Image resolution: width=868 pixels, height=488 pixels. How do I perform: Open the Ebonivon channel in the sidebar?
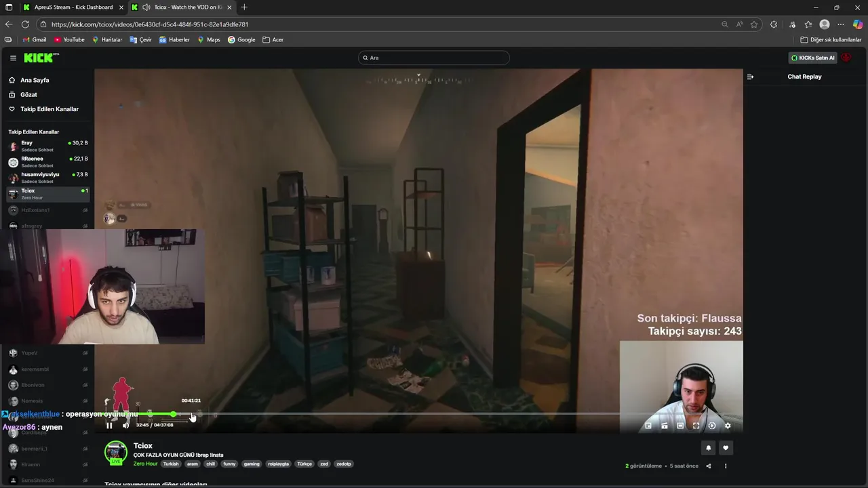click(x=47, y=385)
